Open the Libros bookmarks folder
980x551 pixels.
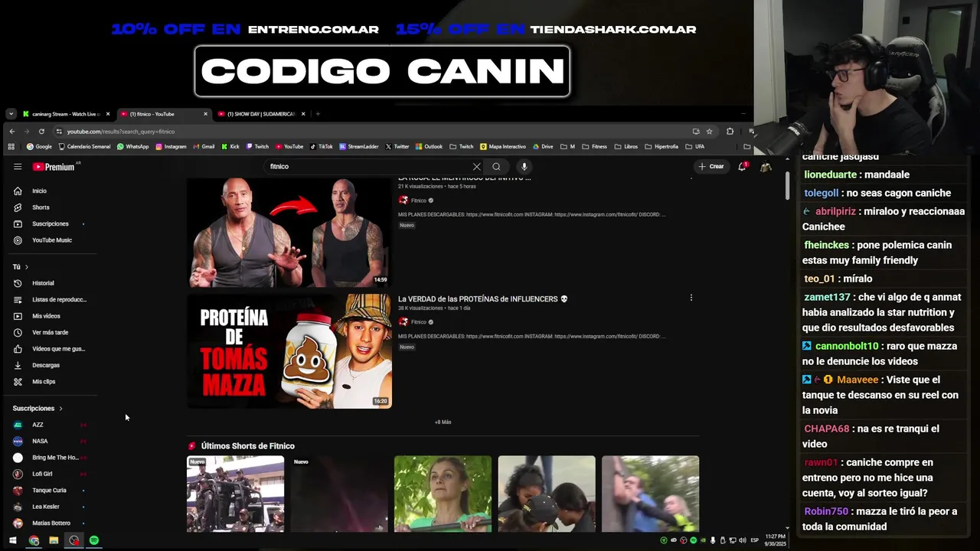pyautogui.click(x=626, y=146)
